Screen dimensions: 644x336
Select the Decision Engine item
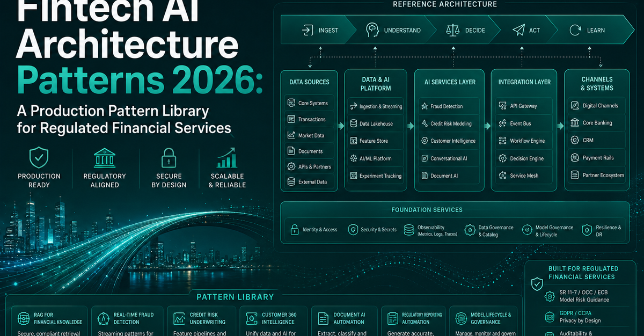tap(525, 158)
